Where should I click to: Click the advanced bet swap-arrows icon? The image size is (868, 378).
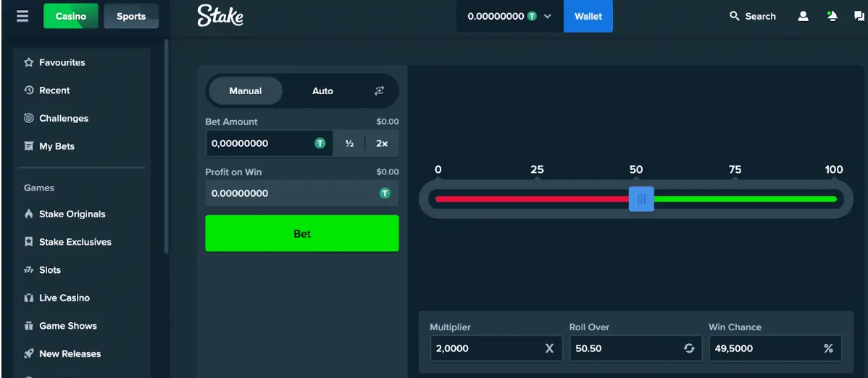[379, 91]
